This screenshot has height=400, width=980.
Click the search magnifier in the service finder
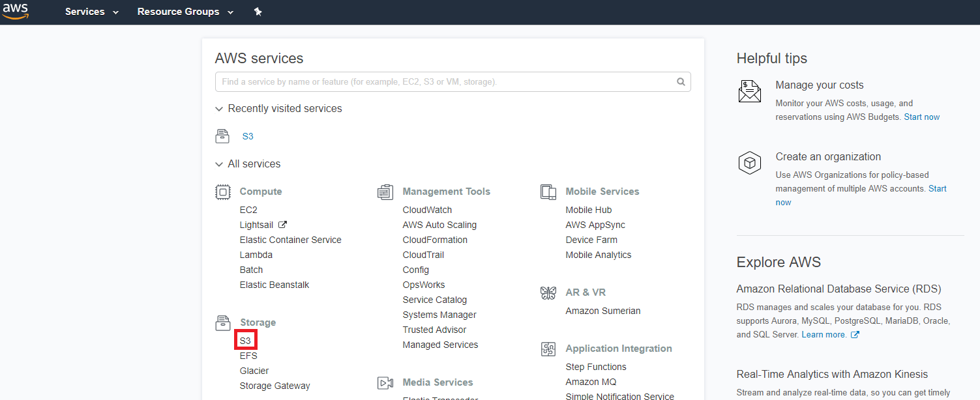tap(681, 81)
